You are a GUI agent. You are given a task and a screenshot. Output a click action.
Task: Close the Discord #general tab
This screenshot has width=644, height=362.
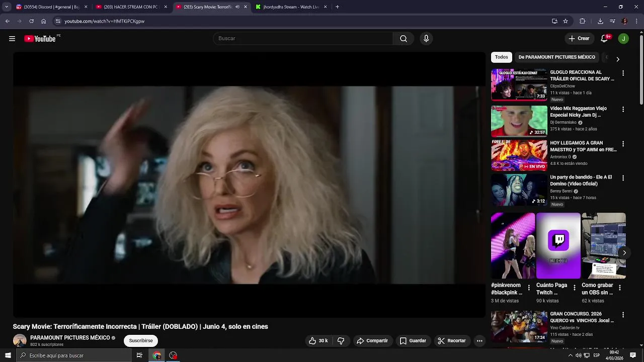(x=86, y=7)
